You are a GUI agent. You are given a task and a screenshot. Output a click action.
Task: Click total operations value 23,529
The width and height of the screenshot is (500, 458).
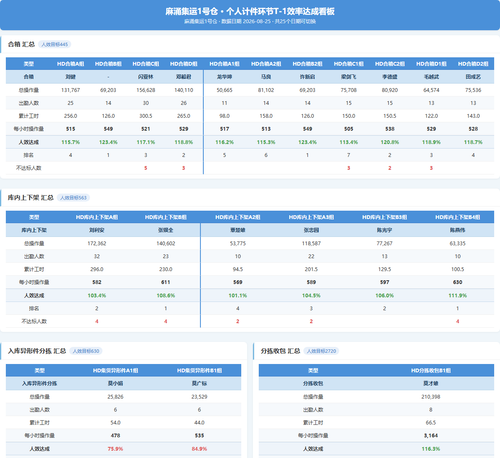tap(199, 397)
